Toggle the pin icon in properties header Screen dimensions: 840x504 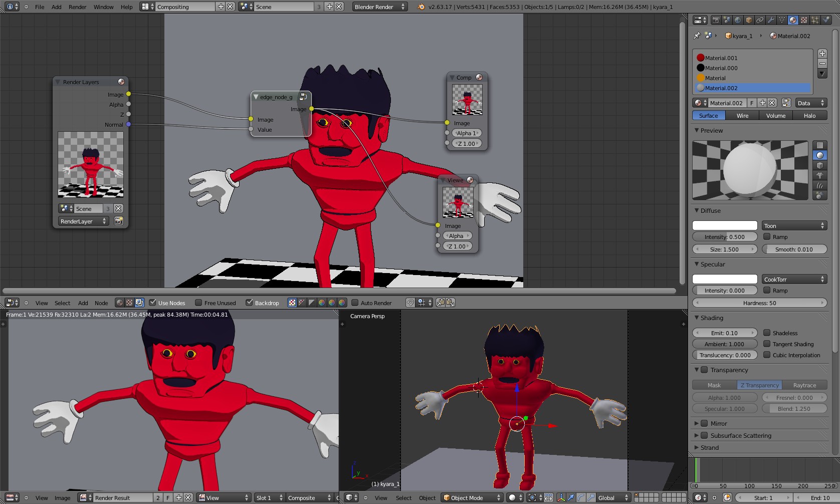click(x=697, y=36)
